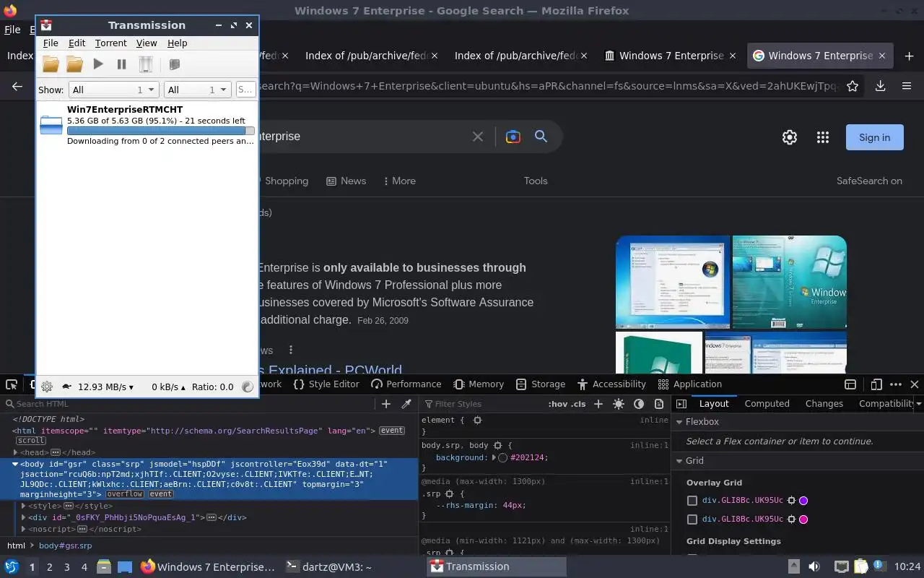
Task: Open first Windows 7 screenshot thumbnail
Action: [673, 282]
